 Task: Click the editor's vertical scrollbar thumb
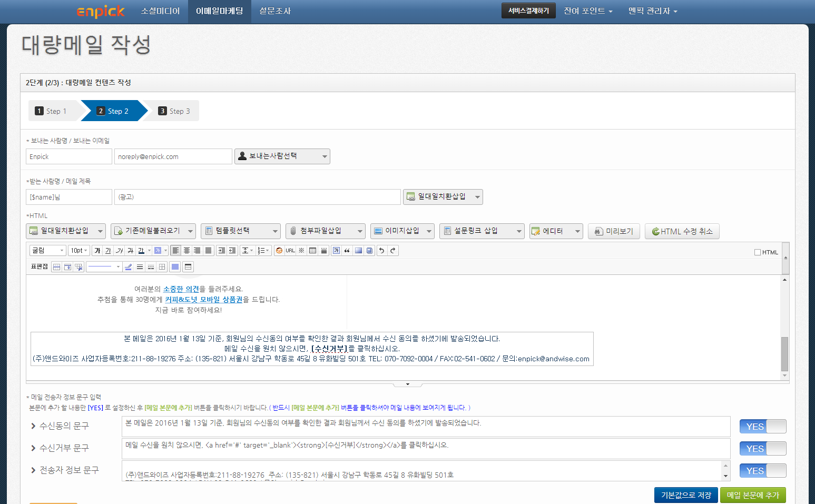coord(784,354)
